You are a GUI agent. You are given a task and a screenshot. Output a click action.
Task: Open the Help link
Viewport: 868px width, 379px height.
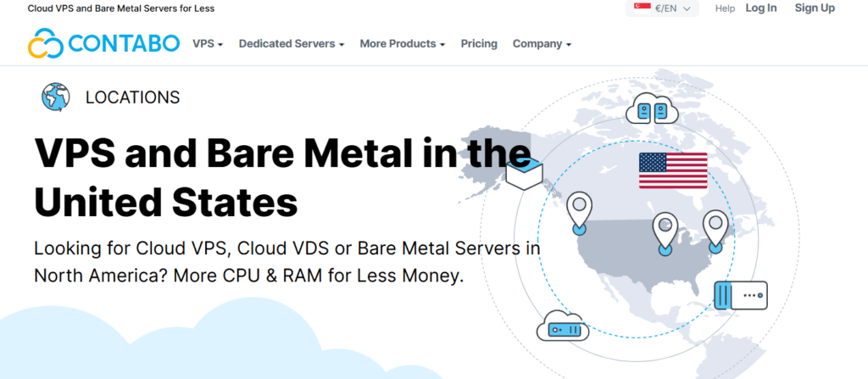(x=725, y=8)
